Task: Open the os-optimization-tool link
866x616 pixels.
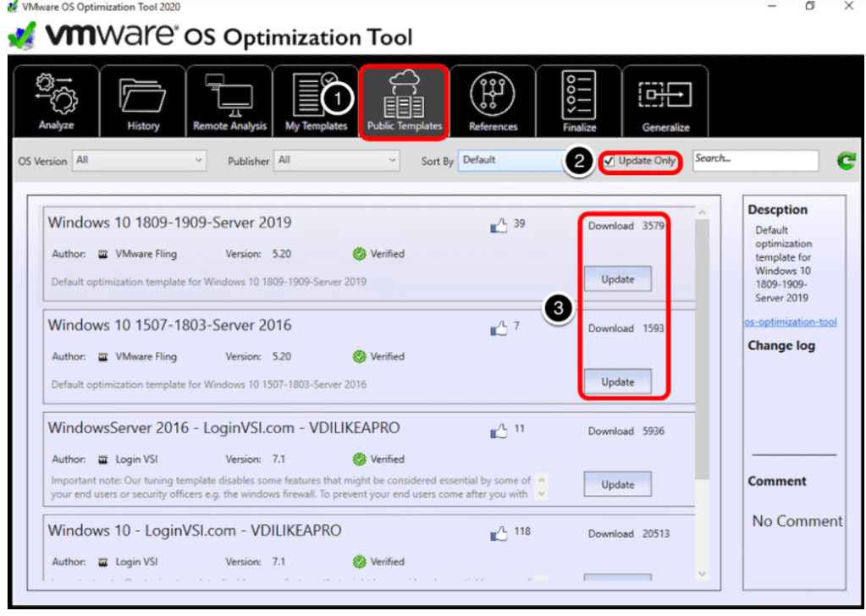Action: pos(791,322)
